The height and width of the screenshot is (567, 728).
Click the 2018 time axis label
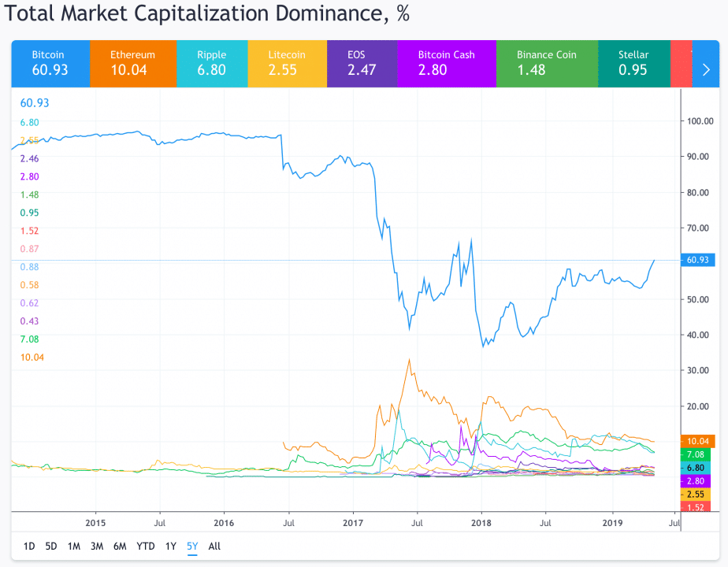(x=481, y=524)
